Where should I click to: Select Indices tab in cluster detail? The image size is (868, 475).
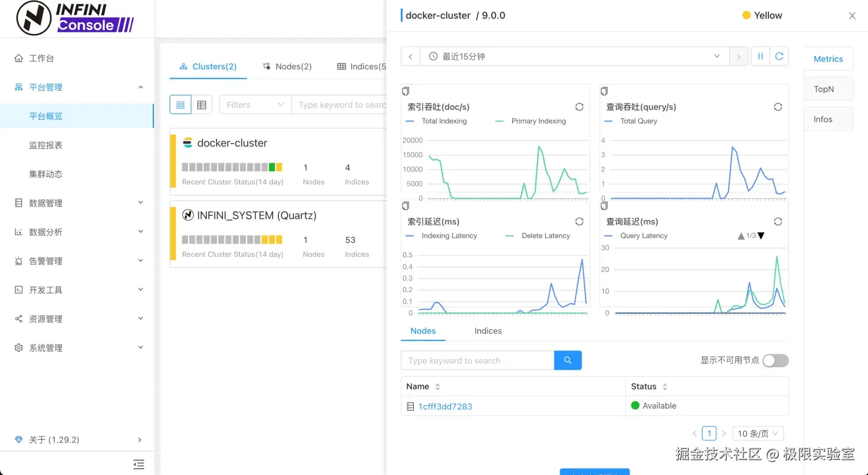click(488, 331)
